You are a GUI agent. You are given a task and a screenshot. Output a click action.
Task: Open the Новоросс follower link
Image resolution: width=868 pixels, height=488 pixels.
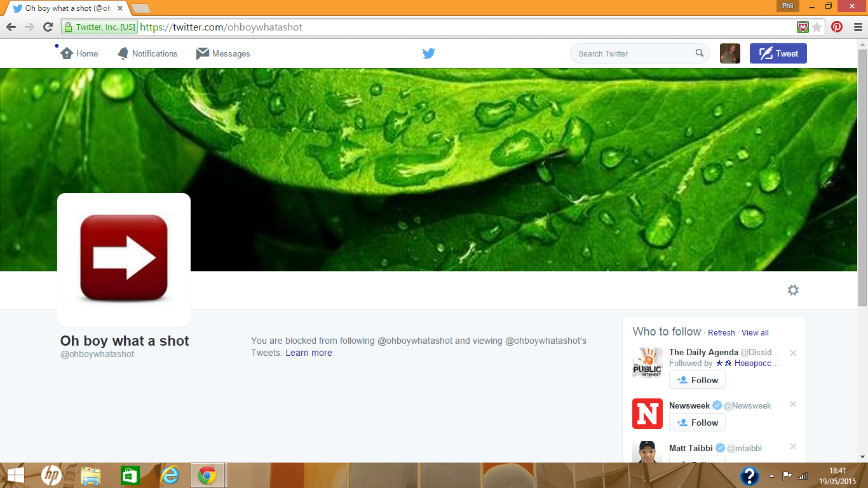click(x=748, y=363)
